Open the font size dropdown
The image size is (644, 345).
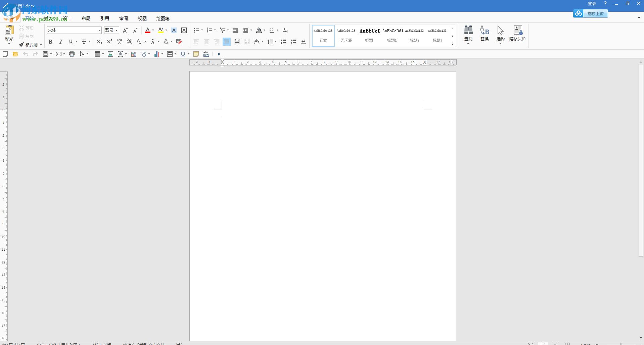pos(116,30)
